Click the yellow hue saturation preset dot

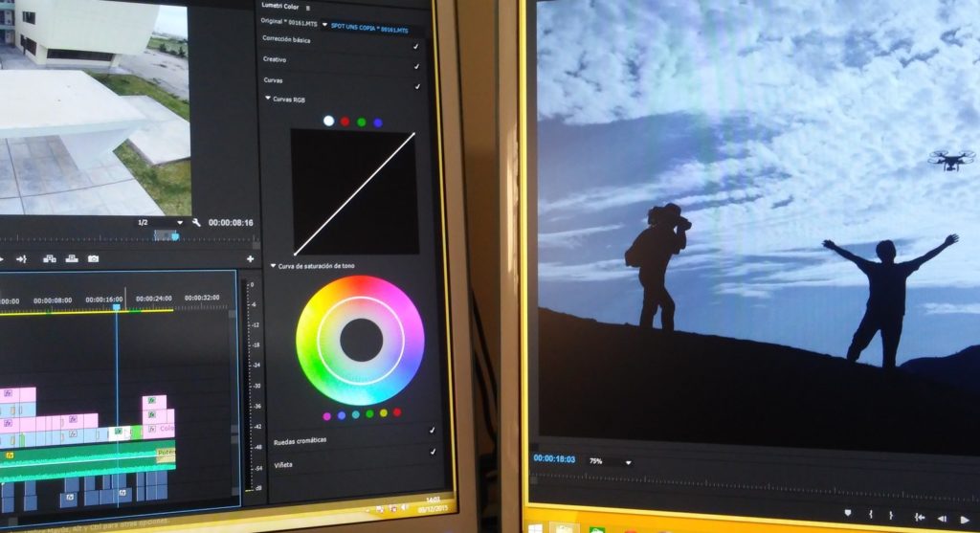click(x=383, y=413)
